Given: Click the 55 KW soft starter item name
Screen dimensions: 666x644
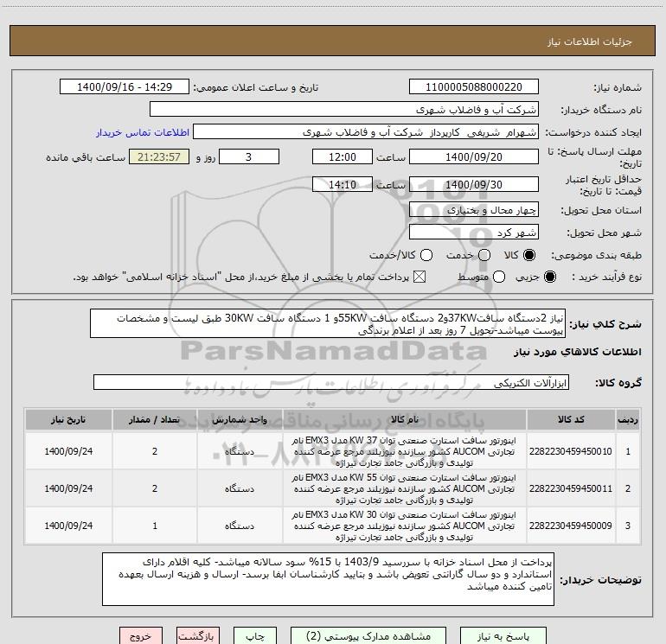Looking at the screenshot, I should (x=404, y=488).
